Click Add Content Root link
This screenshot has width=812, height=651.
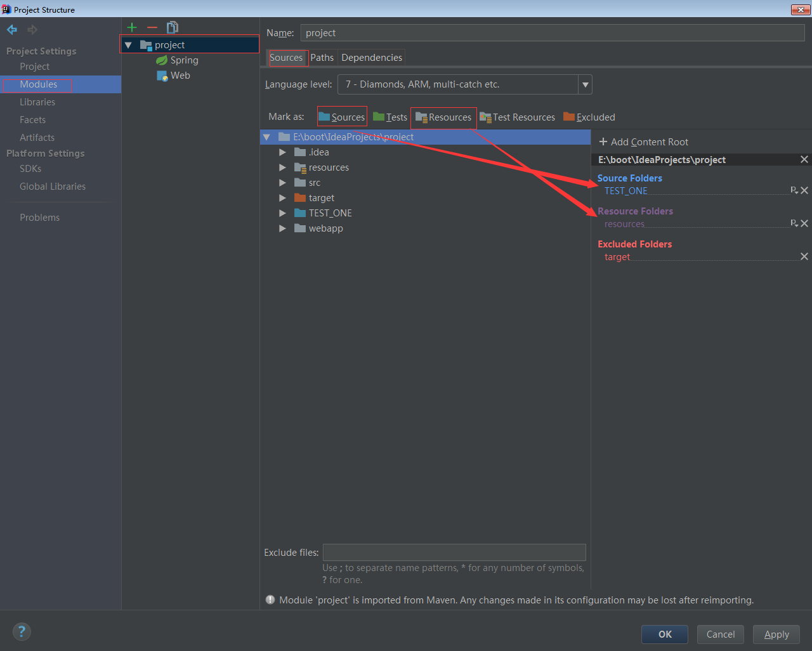coord(644,142)
